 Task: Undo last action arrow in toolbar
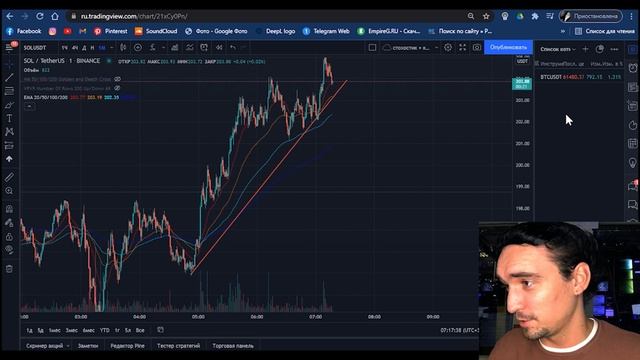233,48
